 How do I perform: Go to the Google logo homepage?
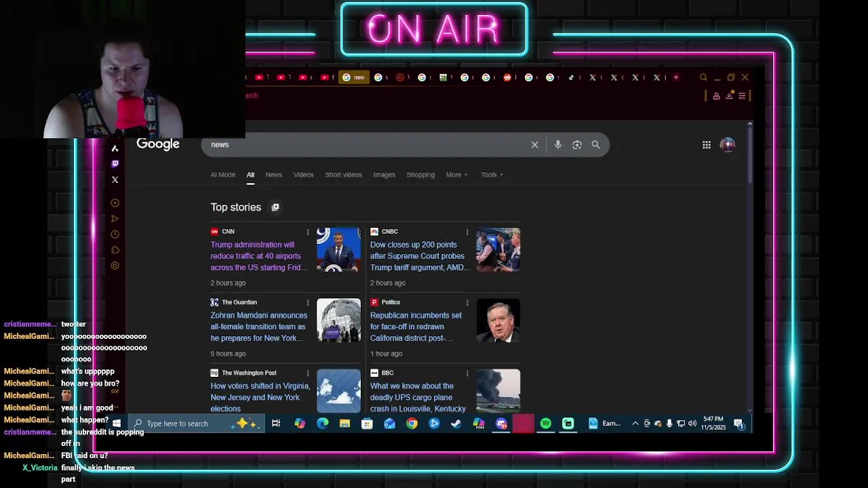click(x=158, y=144)
